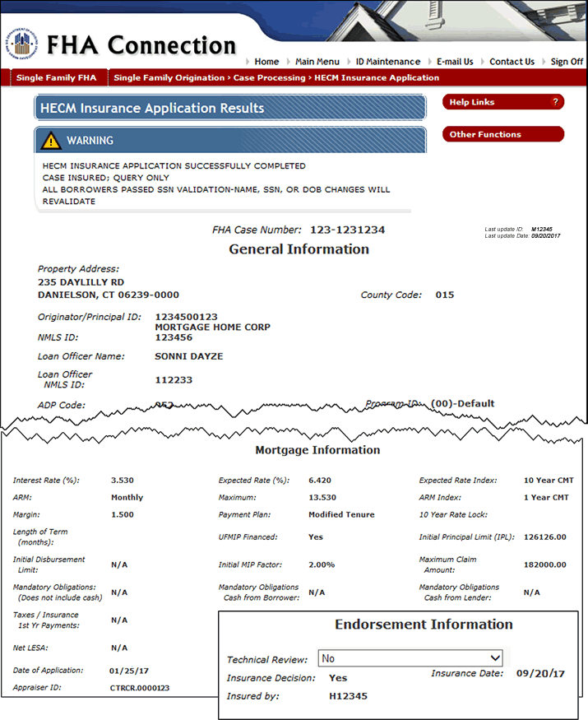This screenshot has height=720, width=588.
Task: Click Initial Principal Limit 126126.00
Action: (545, 537)
